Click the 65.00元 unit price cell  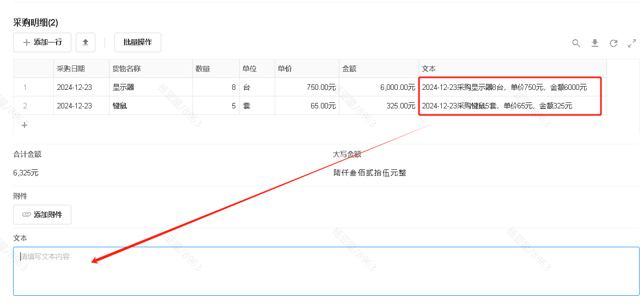[x=307, y=106]
